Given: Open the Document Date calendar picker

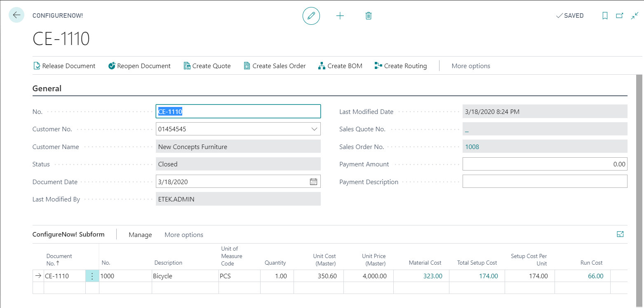Looking at the screenshot, I should coord(313,182).
